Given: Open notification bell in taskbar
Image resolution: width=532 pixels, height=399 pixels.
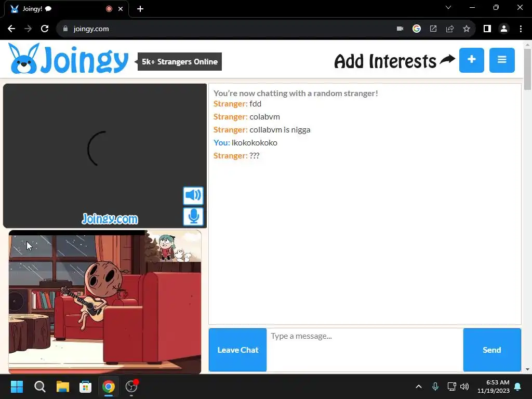Looking at the screenshot, I should [518, 387].
